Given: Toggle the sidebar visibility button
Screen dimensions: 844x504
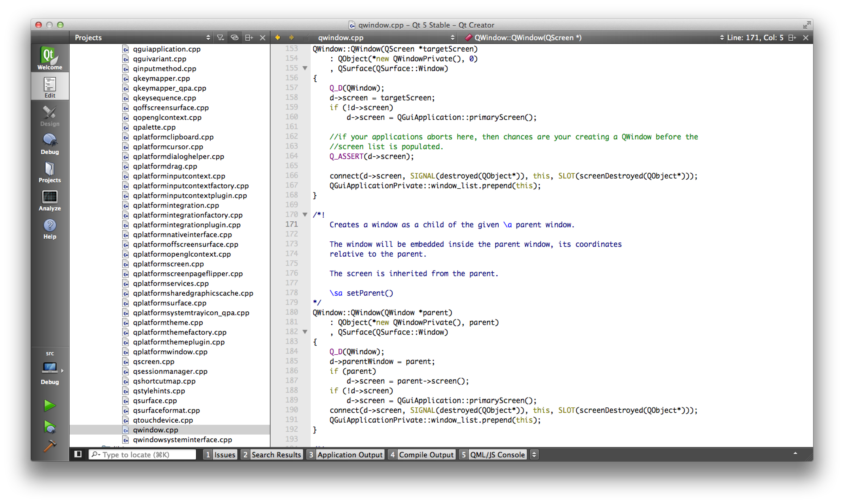Looking at the screenshot, I should pos(78,454).
